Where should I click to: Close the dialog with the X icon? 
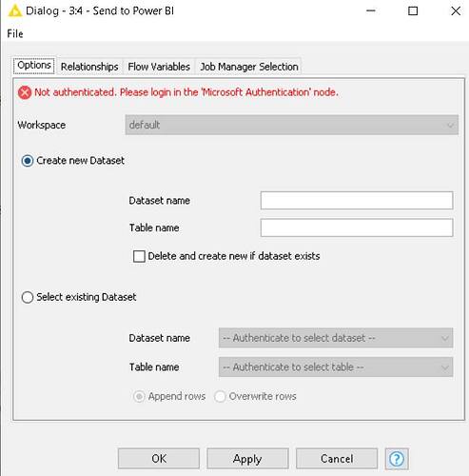click(456, 11)
